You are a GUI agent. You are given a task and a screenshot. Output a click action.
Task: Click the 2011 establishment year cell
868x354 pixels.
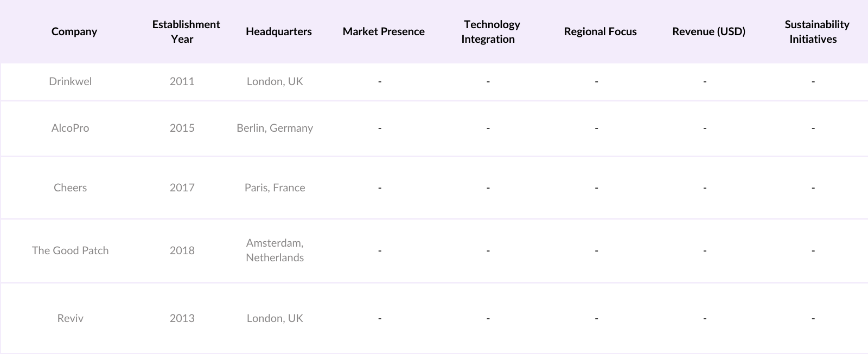pos(182,81)
